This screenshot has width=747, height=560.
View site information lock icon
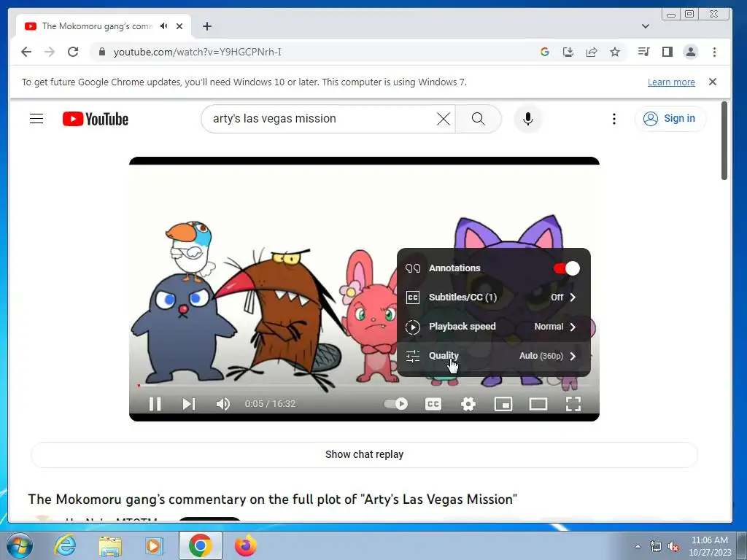pyautogui.click(x=101, y=52)
